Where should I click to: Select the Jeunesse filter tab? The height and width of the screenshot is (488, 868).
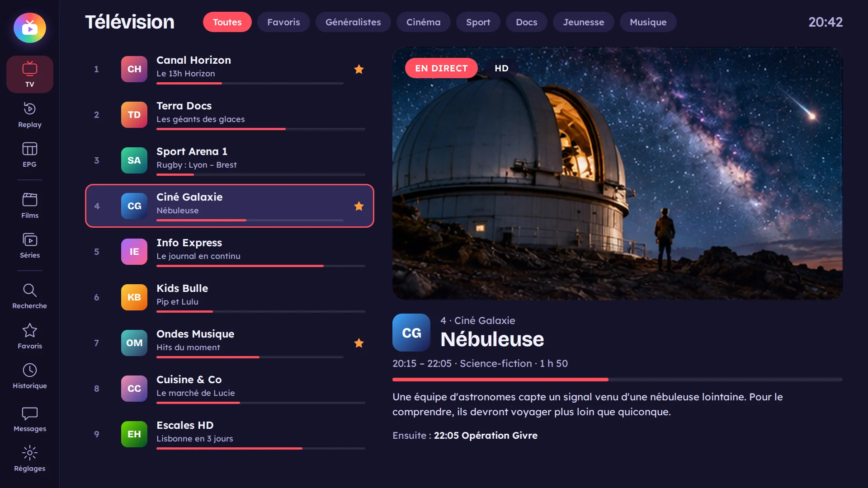coord(584,22)
